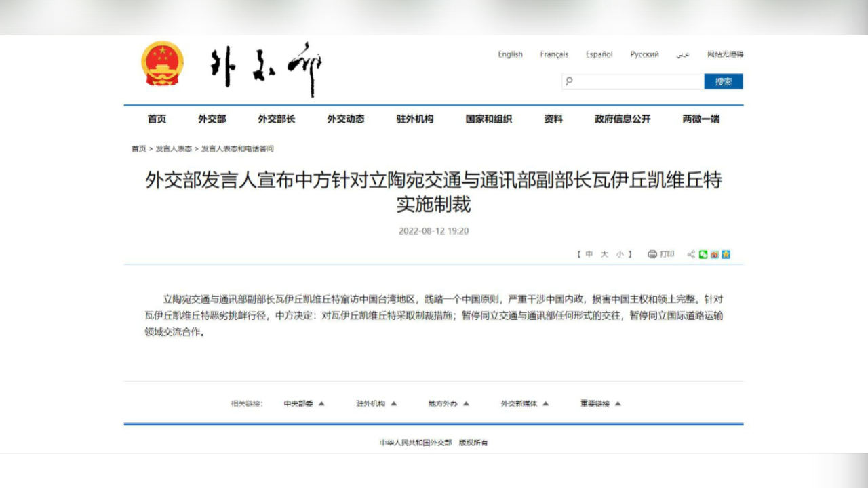868x488 pixels.
Task: Click the share icon beside print
Action: coord(691,254)
